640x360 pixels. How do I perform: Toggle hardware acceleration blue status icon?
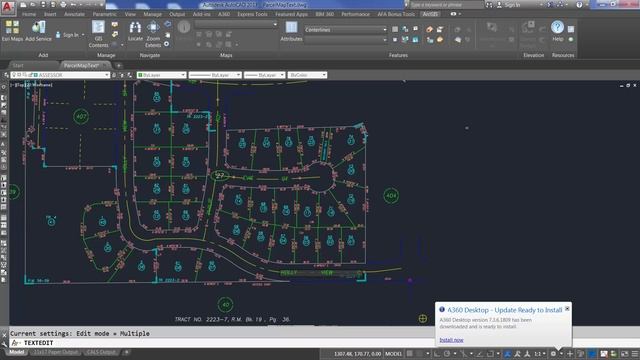(x=592, y=354)
